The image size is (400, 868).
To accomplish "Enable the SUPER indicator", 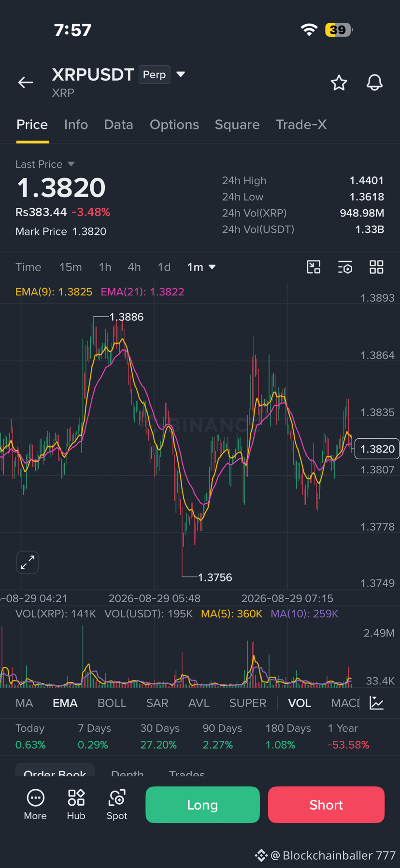I will (x=247, y=703).
